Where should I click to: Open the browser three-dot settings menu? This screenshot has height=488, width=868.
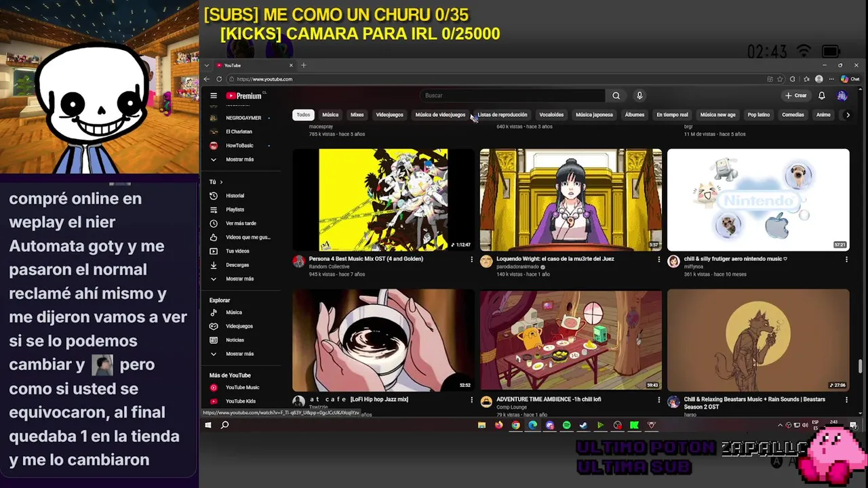coord(831,79)
